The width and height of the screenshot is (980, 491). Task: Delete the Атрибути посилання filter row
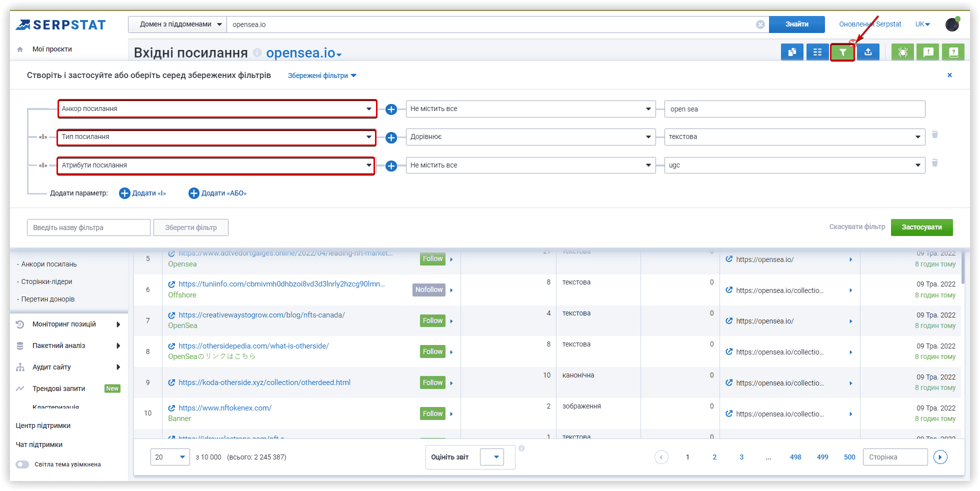coord(935,163)
